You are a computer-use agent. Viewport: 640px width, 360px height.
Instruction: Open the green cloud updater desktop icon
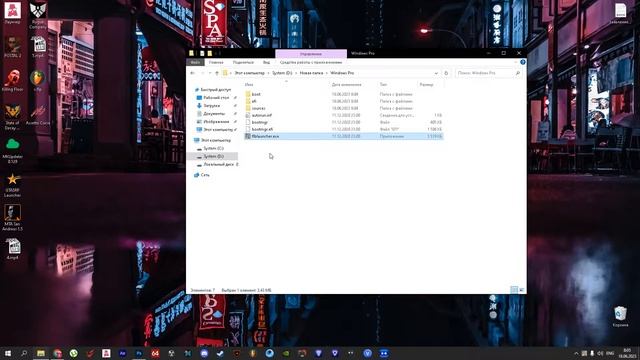tap(12, 150)
